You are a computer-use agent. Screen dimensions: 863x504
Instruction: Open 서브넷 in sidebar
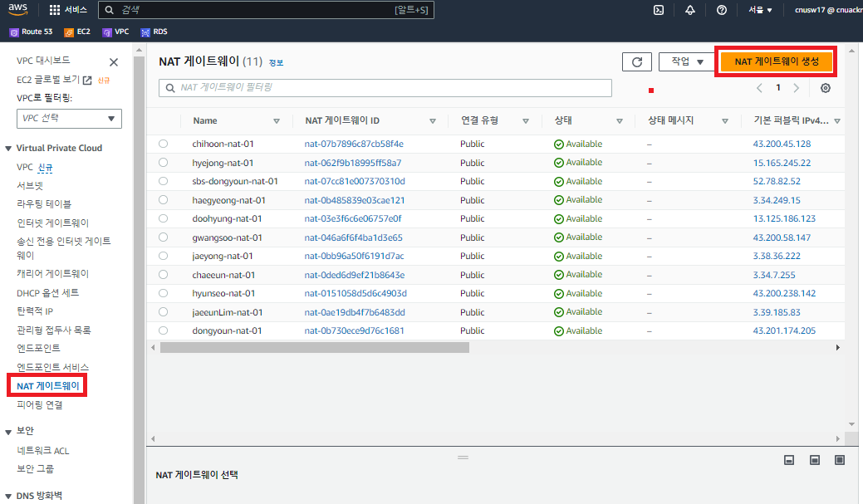coord(30,185)
